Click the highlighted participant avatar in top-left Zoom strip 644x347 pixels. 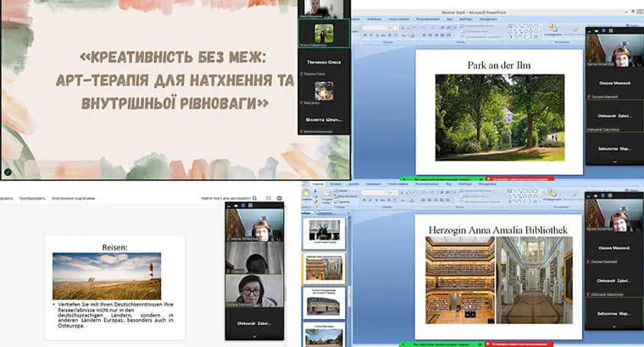coord(324,33)
